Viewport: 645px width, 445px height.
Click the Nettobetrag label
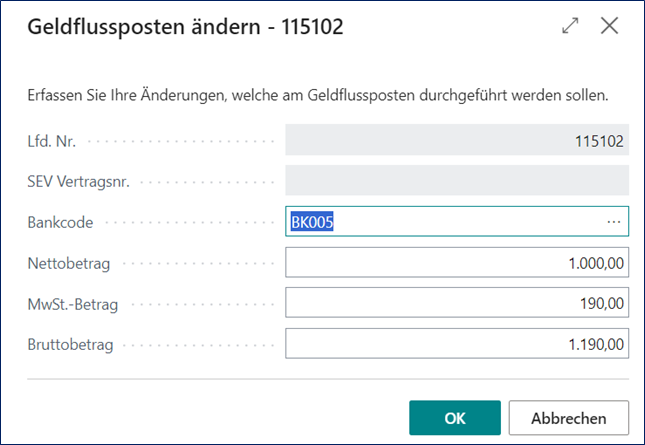pos(68,263)
